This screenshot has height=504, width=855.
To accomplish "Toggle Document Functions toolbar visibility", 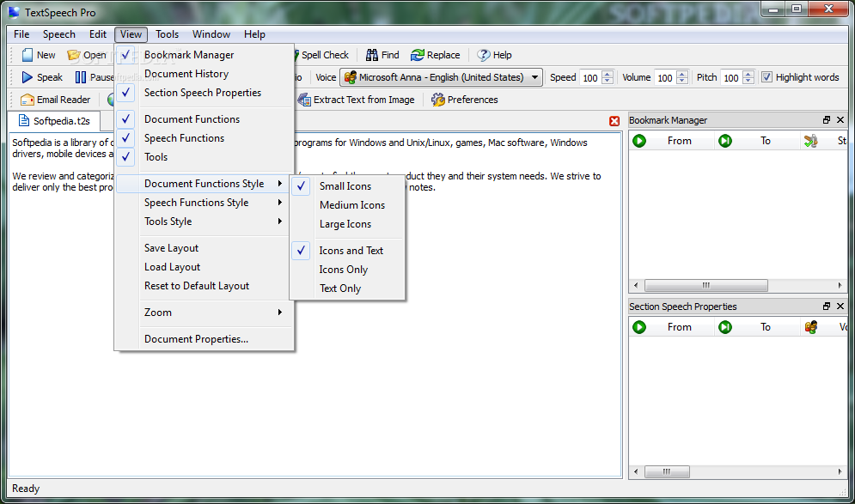I will coord(205,119).
